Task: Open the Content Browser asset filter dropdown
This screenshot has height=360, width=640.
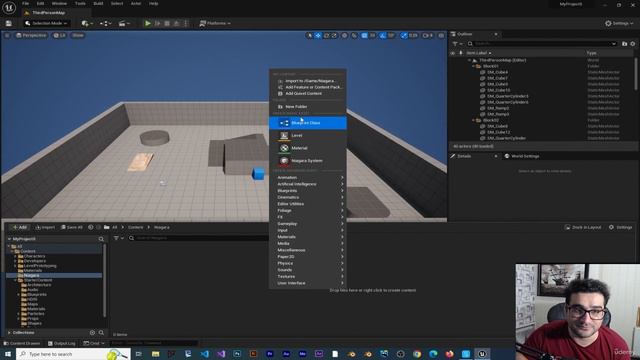Action: click(x=118, y=238)
